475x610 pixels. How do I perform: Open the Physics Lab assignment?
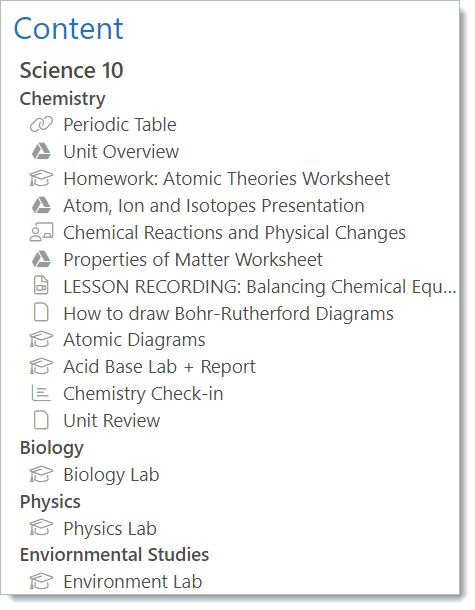(x=110, y=529)
